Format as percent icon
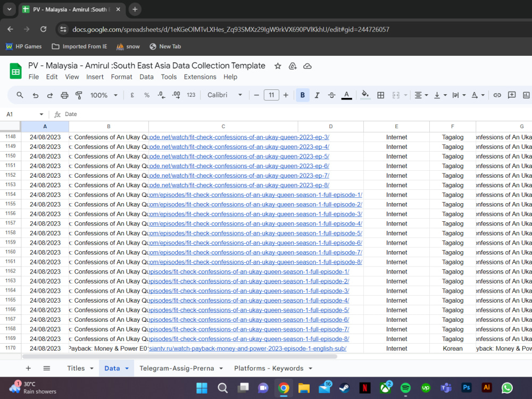Viewport: 532px width, 399px height. [147, 95]
